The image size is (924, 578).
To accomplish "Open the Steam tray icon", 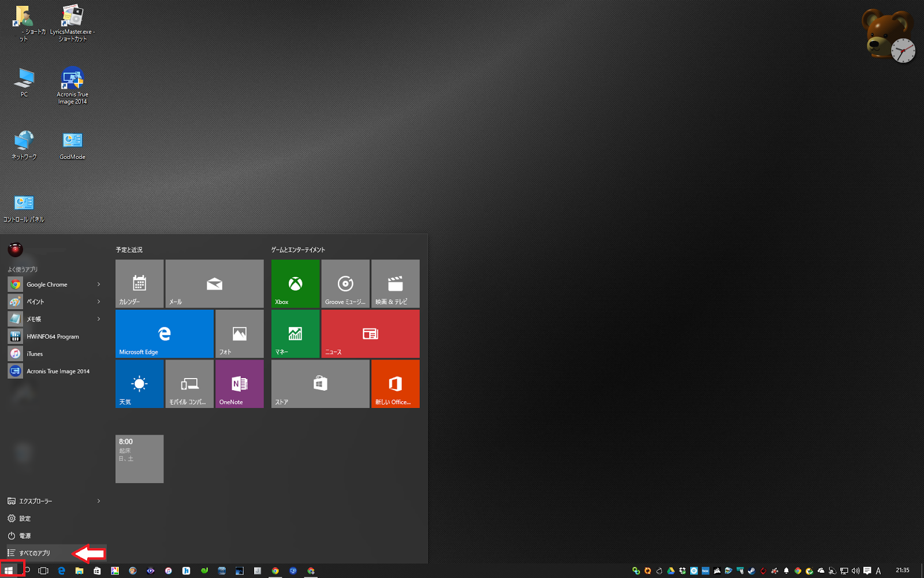I will [x=751, y=571].
